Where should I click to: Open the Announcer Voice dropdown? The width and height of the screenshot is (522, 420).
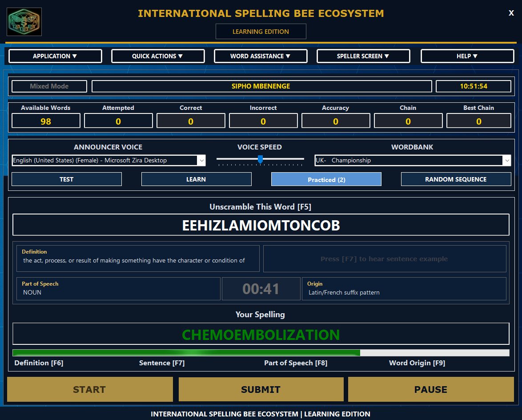[x=108, y=160]
